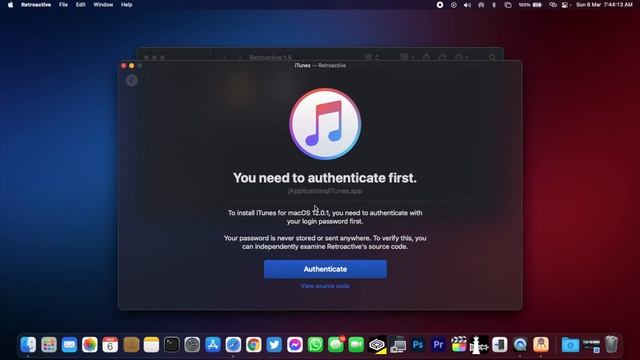Screen dimensions: 640x360
Task: Open Messenger from the Dock
Action: [295, 345]
